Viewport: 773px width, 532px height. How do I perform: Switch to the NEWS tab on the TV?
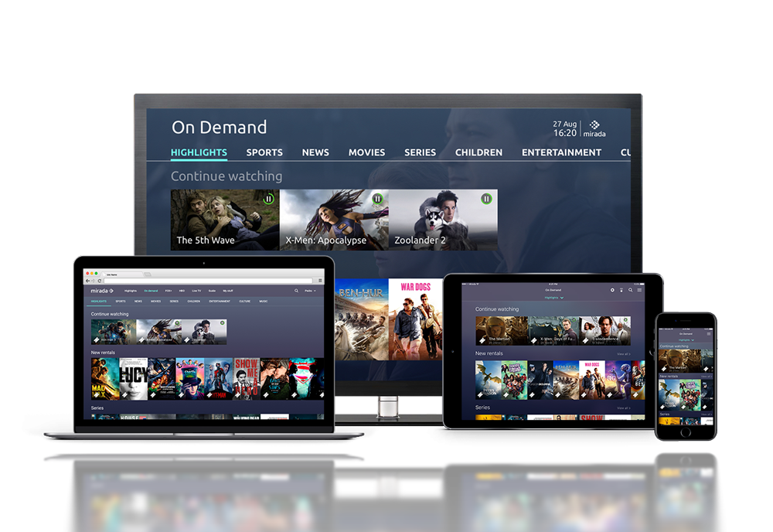pos(315,152)
